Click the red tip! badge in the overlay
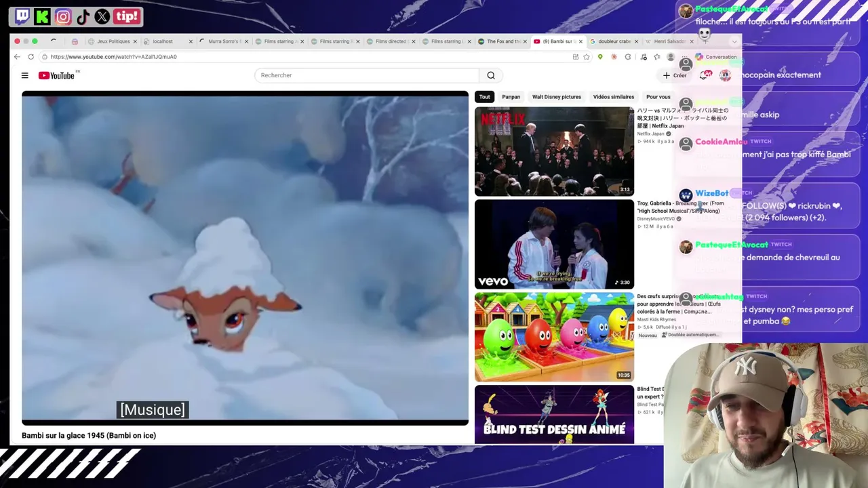Viewport: 868px width, 488px height. [127, 16]
